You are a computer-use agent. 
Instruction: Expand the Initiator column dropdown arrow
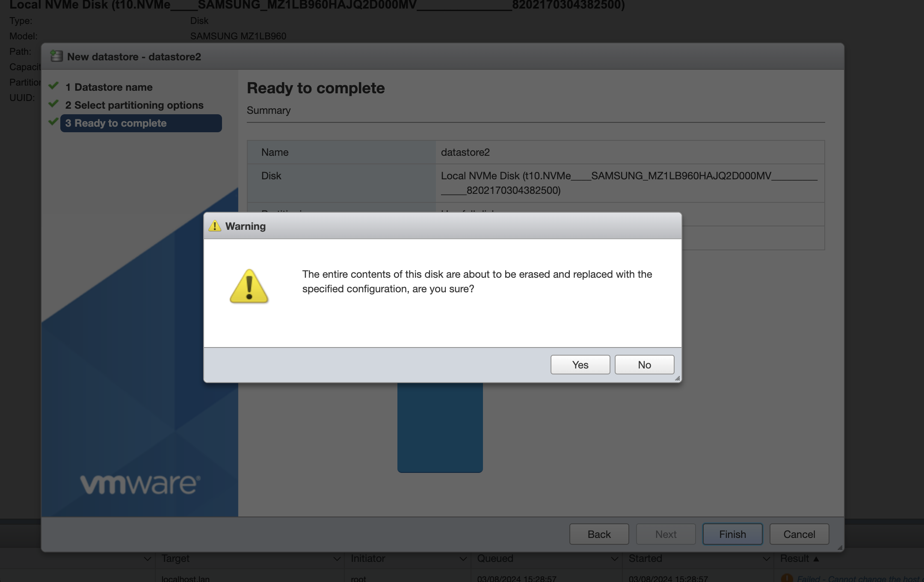(463, 558)
